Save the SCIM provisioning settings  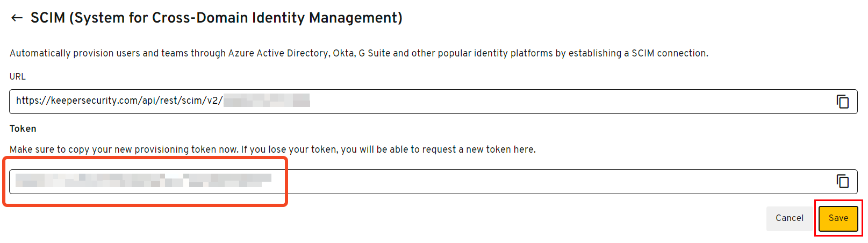click(x=838, y=218)
